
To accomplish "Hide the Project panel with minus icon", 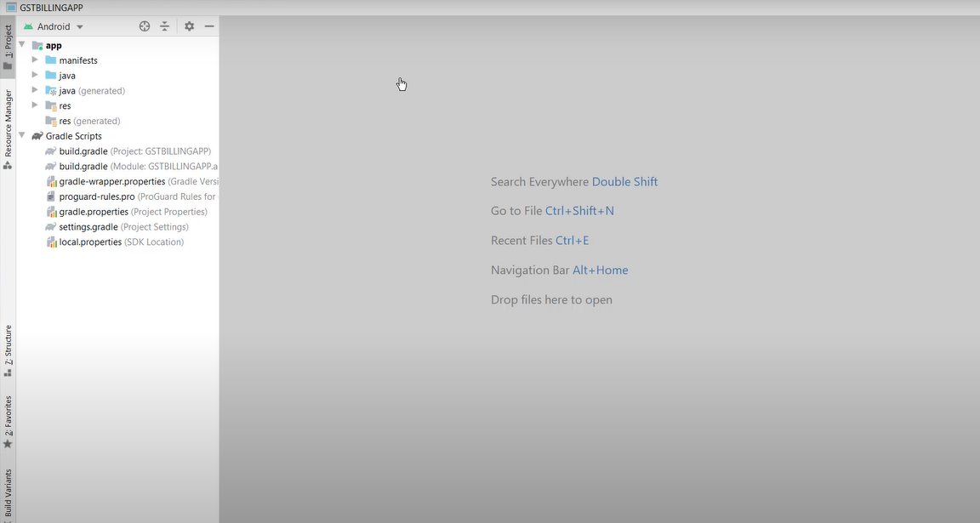I will point(209,26).
